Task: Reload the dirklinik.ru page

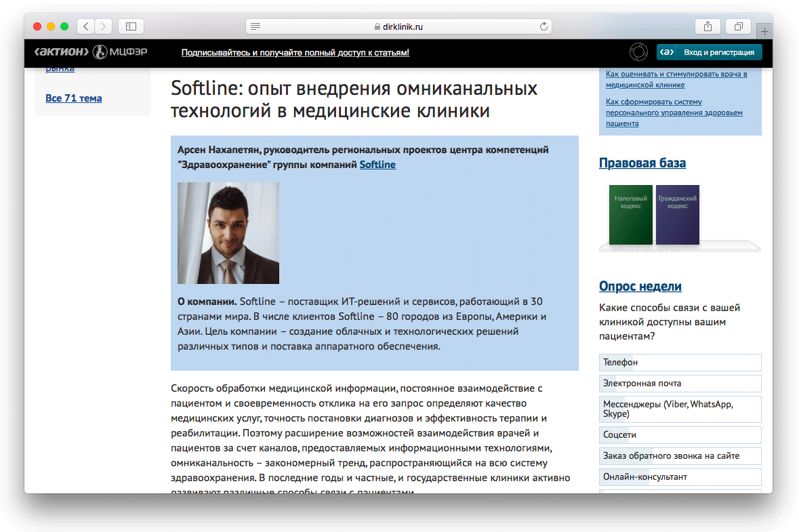Action: pyautogui.click(x=544, y=26)
